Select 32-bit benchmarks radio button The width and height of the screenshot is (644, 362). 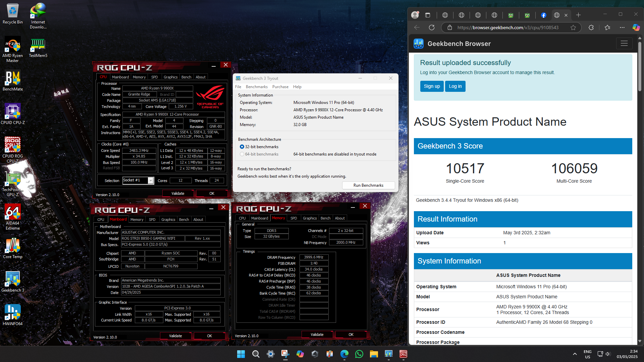[x=242, y=147]
